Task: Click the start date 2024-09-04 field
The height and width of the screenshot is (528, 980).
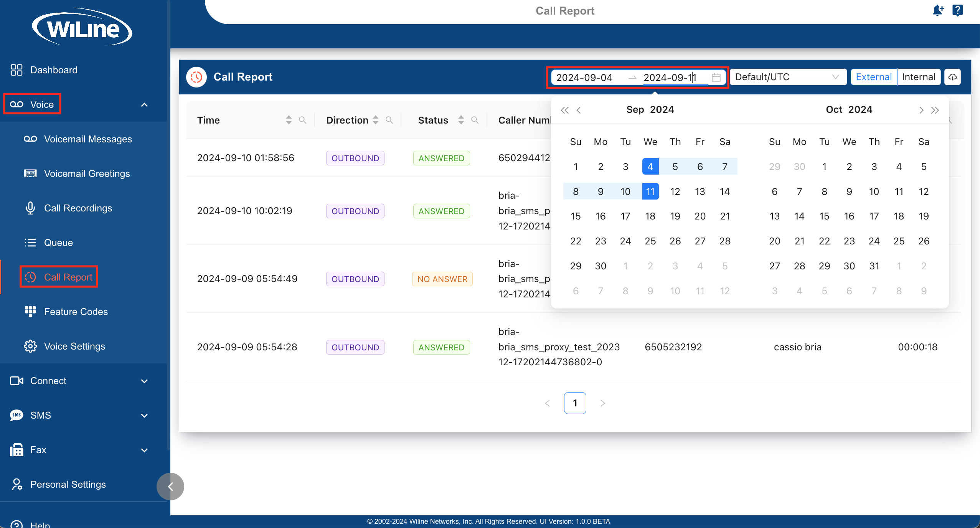Action: coord(584,78)
